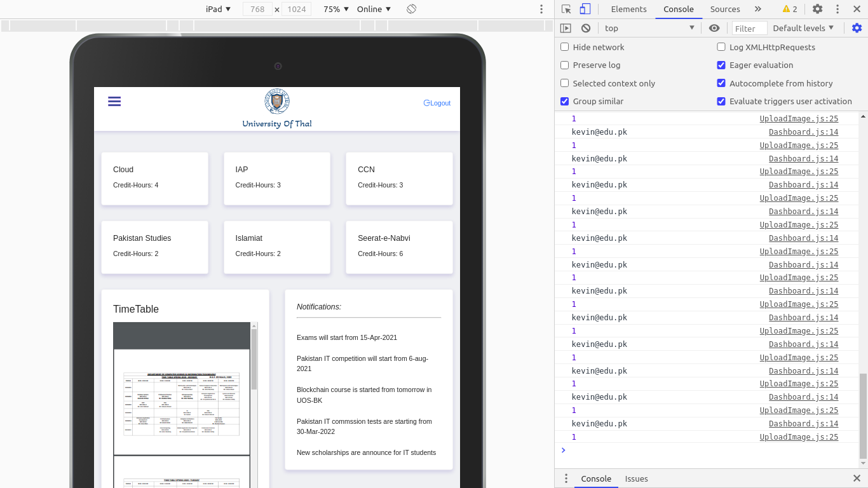
Task: Open the 75% zoom dropdown
Action: coord(336,9)
